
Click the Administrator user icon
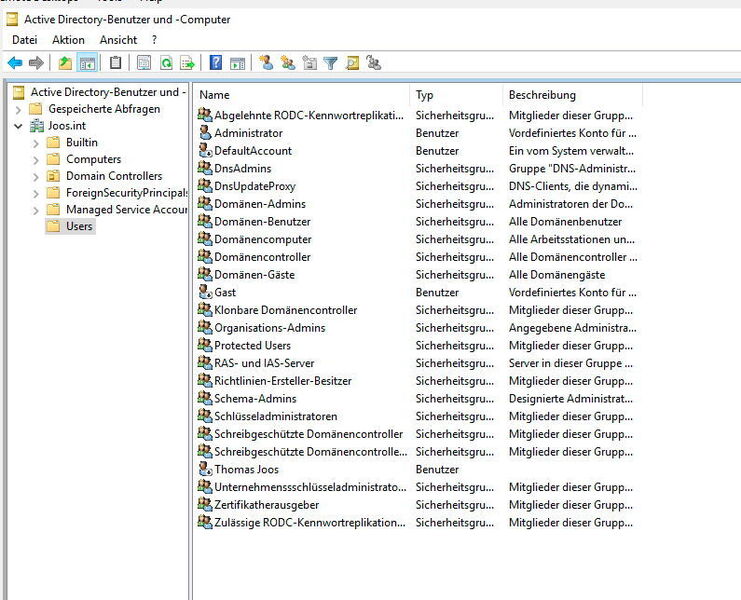[205, 133]
